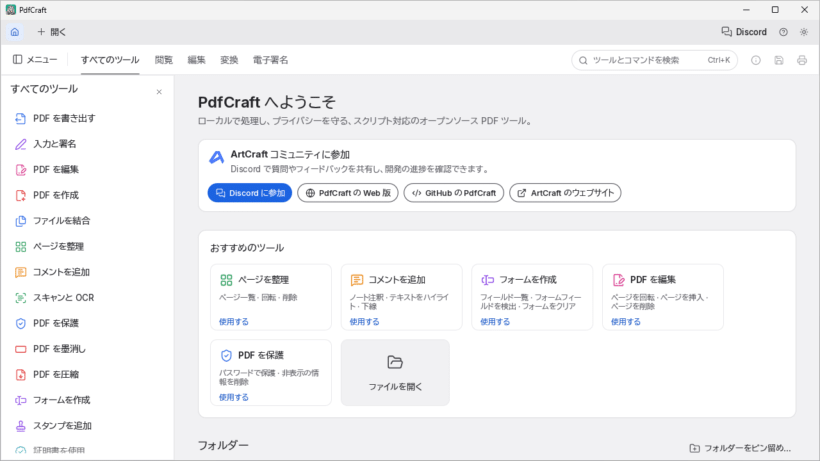Click 使用する under the ページを整理 card

tap(234, 322)
